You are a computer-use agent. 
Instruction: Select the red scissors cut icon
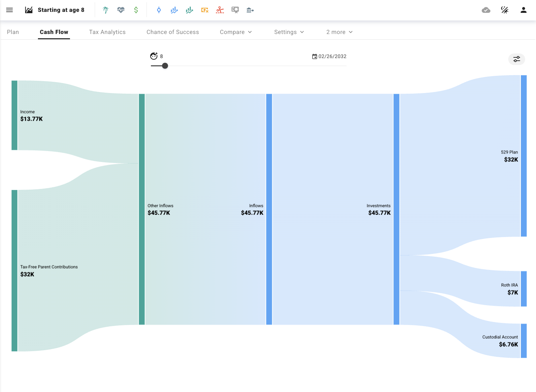(x=220, y=10)
